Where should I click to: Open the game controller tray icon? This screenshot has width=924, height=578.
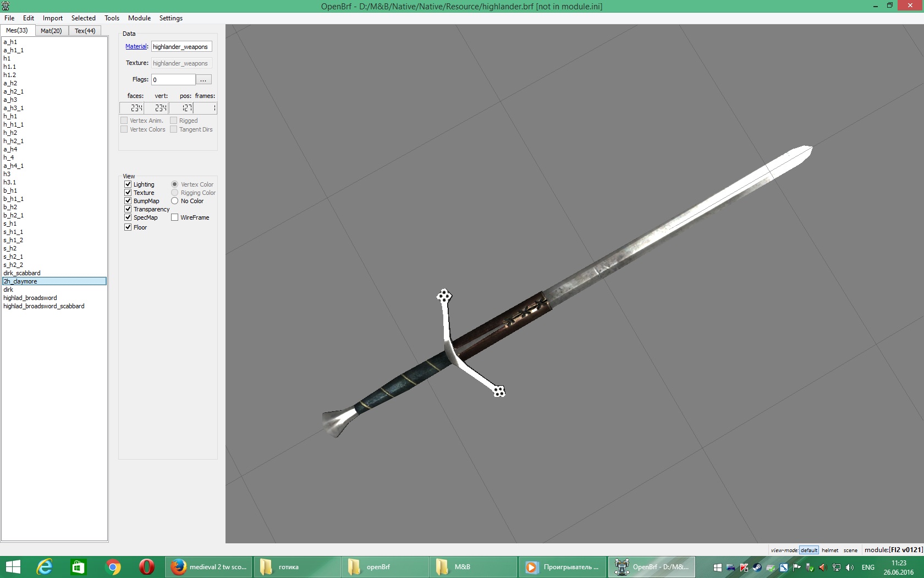tap(730, 568)
